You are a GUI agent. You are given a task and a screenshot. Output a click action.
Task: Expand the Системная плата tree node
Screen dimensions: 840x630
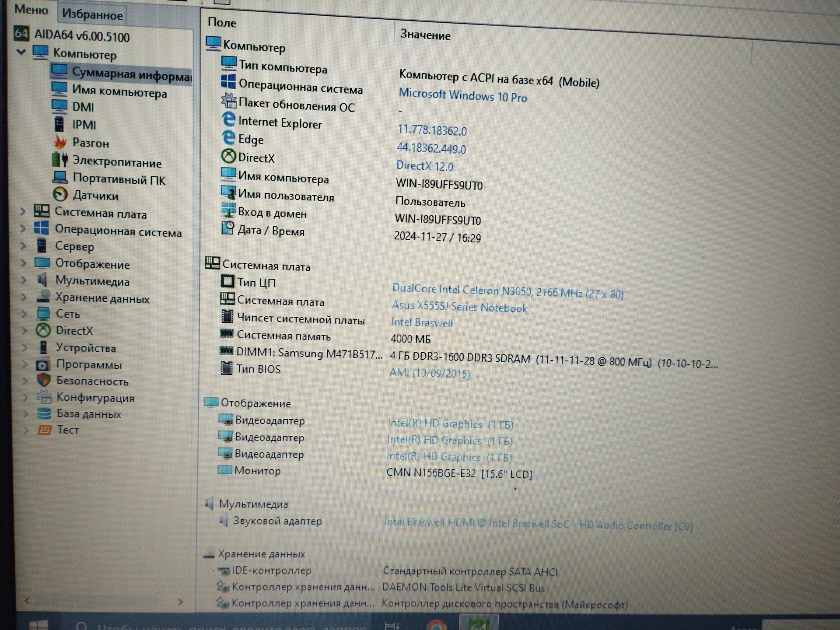(x=23, y=211)
